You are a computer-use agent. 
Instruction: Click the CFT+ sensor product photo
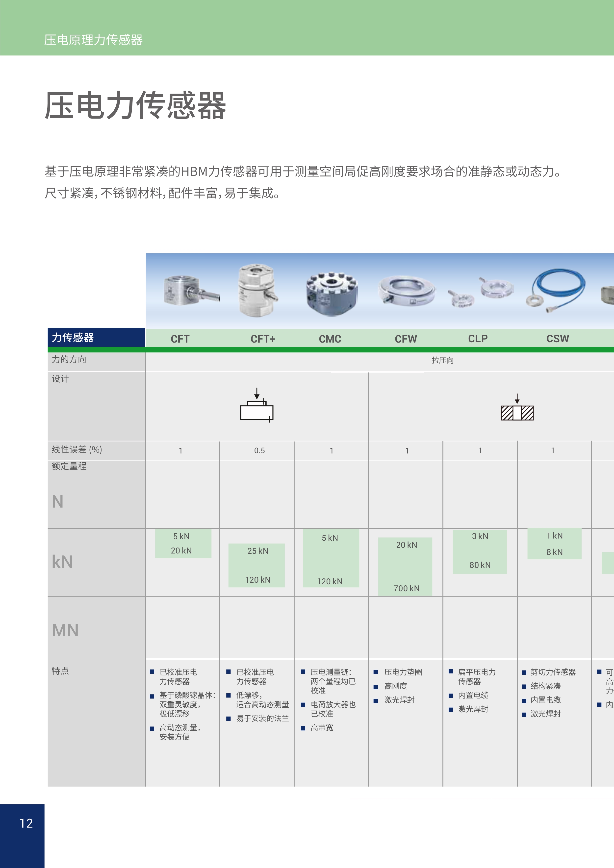258,290
